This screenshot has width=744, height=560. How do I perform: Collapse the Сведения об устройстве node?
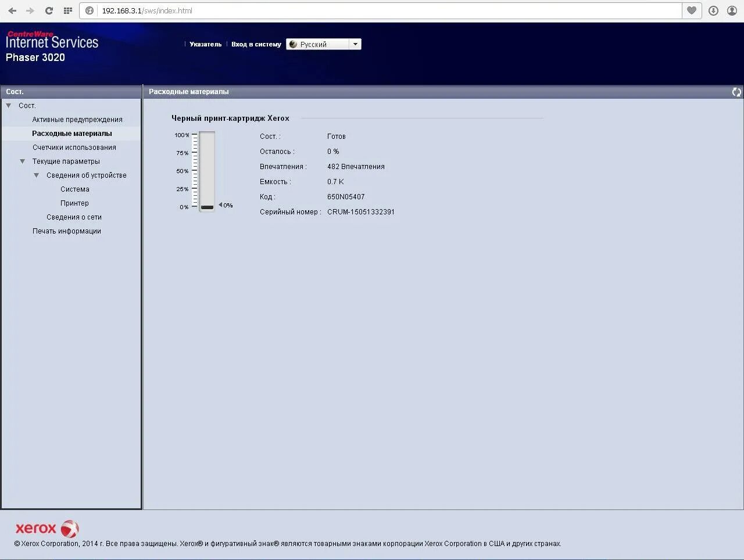click(x=37, y=175)
